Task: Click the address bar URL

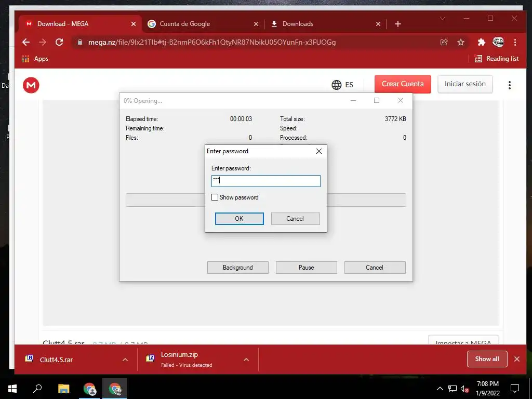Action: click(x=212, y=42)
